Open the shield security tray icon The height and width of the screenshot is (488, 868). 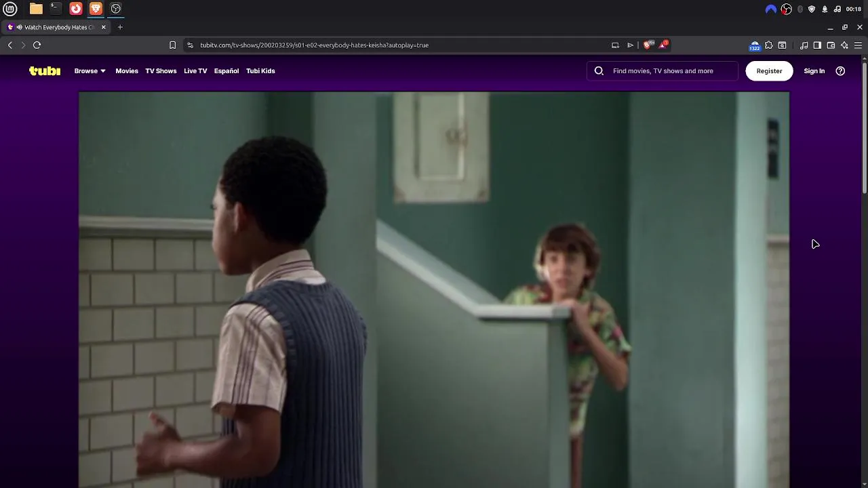(812, 9)
